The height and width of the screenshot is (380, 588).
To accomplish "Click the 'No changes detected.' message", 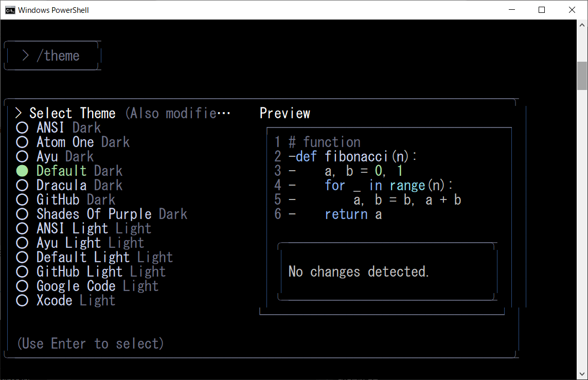I will [x=358, y=272].
